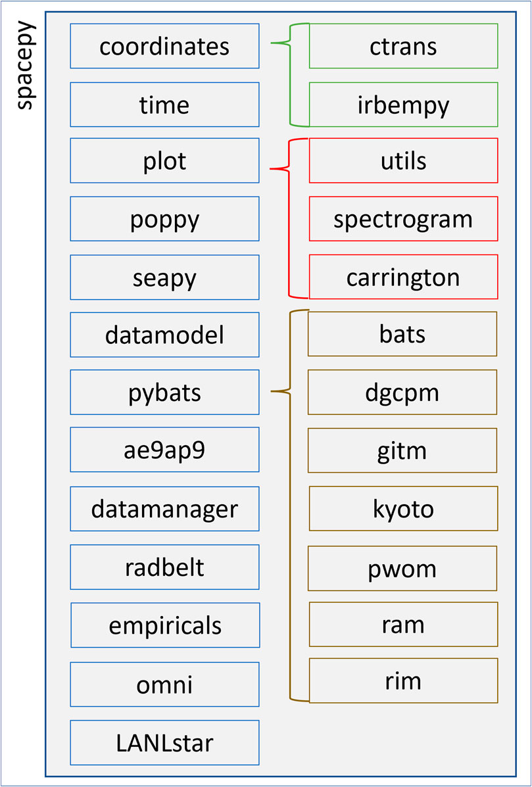Viewport: 532px width, 787px height.
Task: Click the green ctrans submodule box
Action: click(x=403, y=46)
